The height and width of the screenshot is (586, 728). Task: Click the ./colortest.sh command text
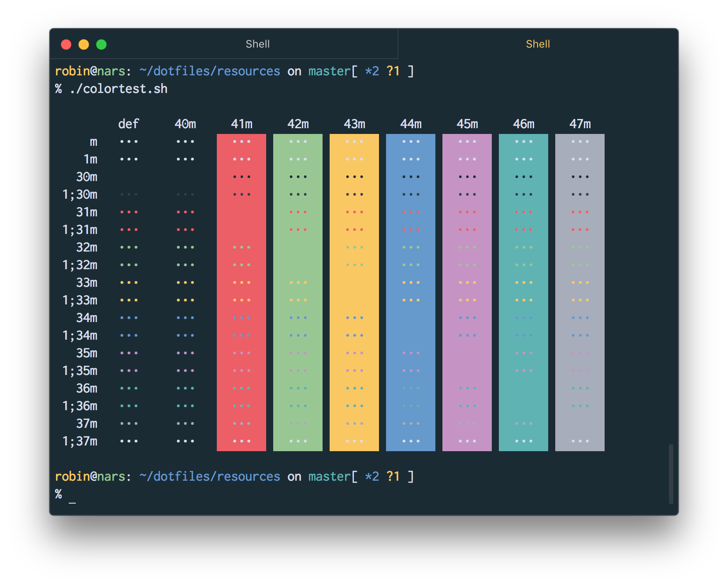click(119, 89)
